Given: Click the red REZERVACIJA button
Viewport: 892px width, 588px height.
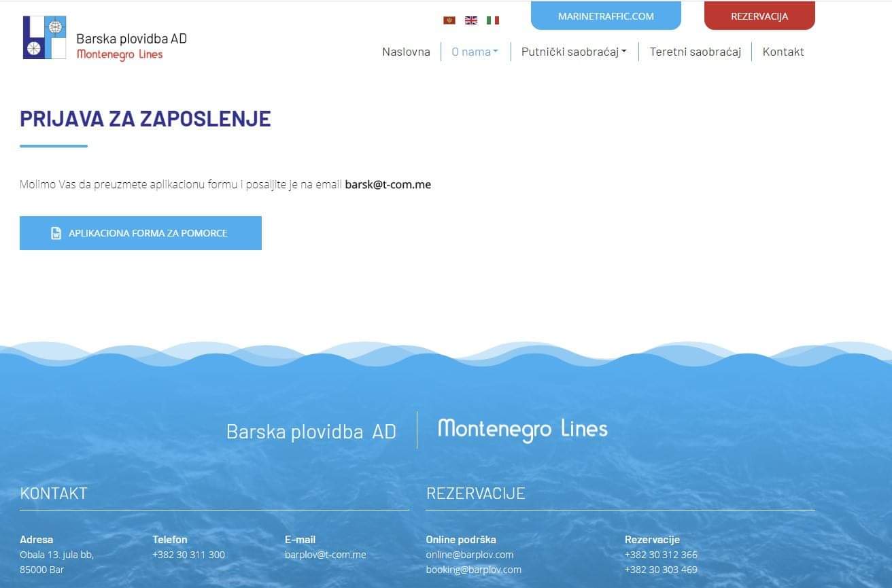Looking at the screenshot, I should pos(759,16).
